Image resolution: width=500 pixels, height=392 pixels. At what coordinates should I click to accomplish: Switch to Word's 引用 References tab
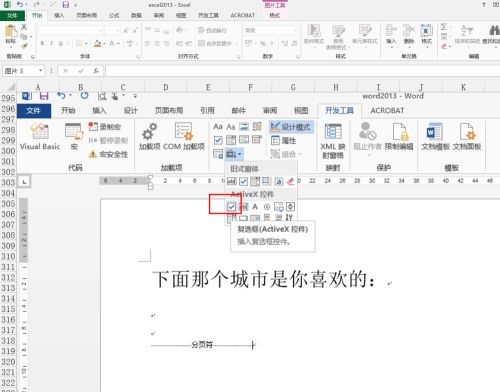[x=207, y=110]
